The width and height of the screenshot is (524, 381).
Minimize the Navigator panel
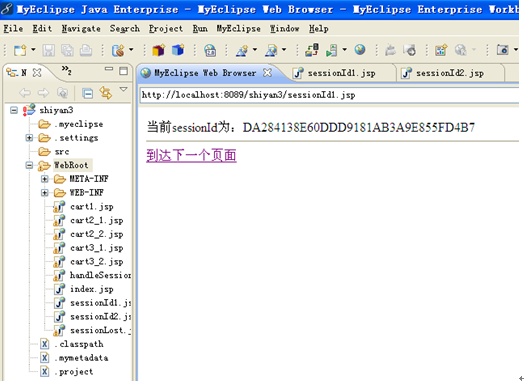(109, 69)
